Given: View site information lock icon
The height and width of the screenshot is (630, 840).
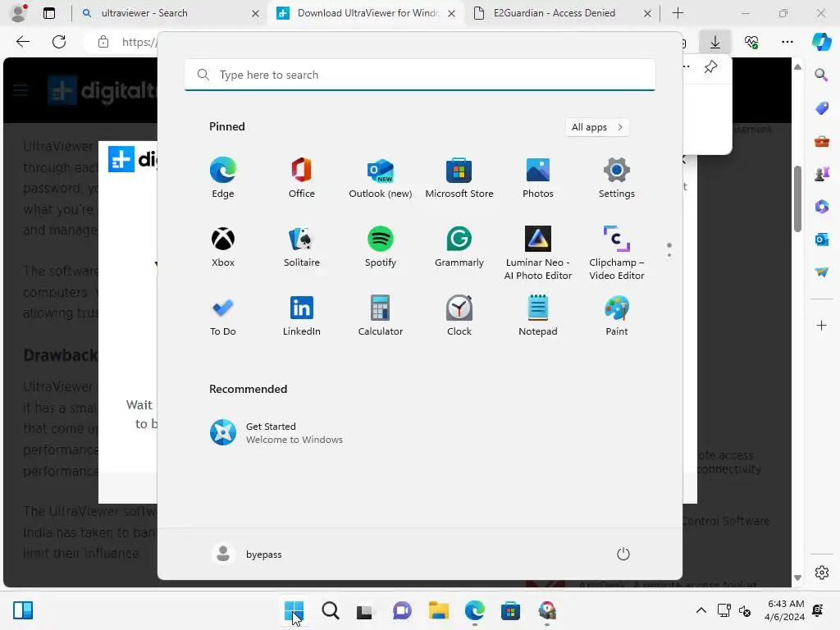Looking at the screenshot, I should [103, 42].
